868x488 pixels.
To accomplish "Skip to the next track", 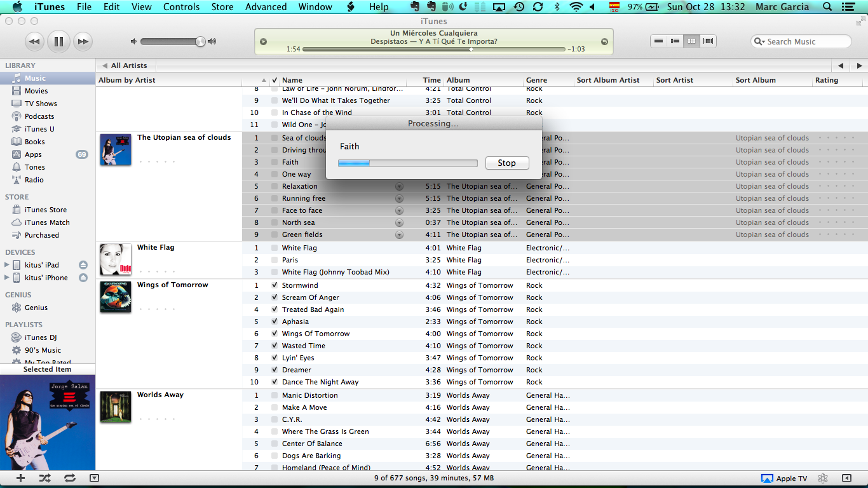I will coord(83,42).
